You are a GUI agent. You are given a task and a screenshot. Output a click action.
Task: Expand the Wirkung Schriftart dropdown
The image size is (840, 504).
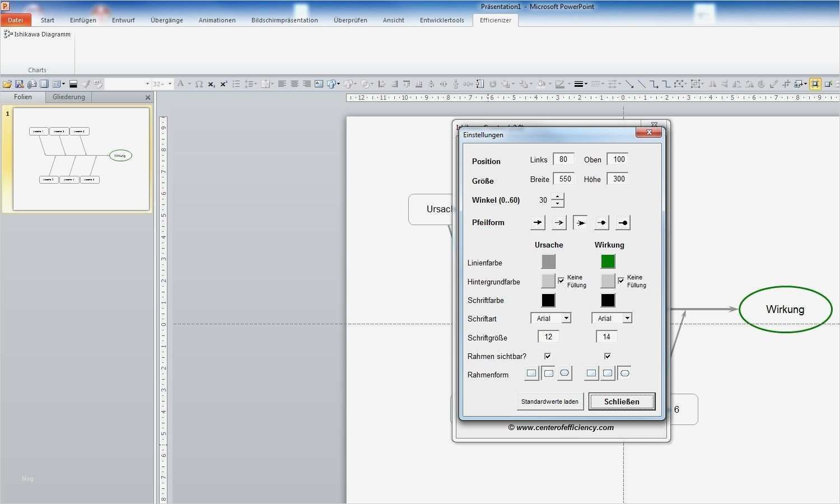click(x=627, y=318)
